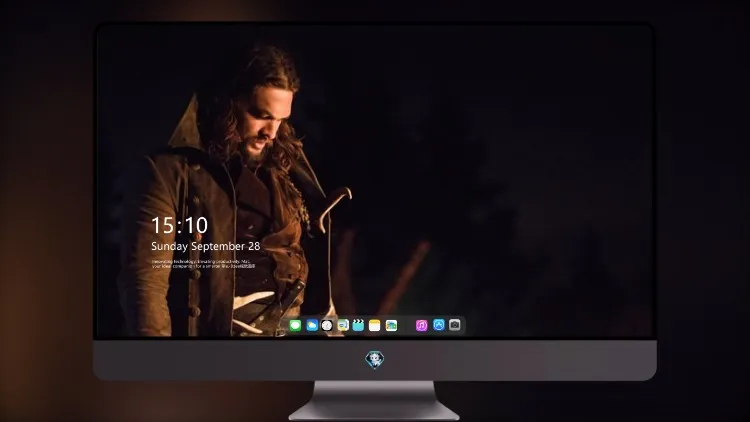
Task: Open the gray Camera app in dock
Action: [x=455, y=325]
